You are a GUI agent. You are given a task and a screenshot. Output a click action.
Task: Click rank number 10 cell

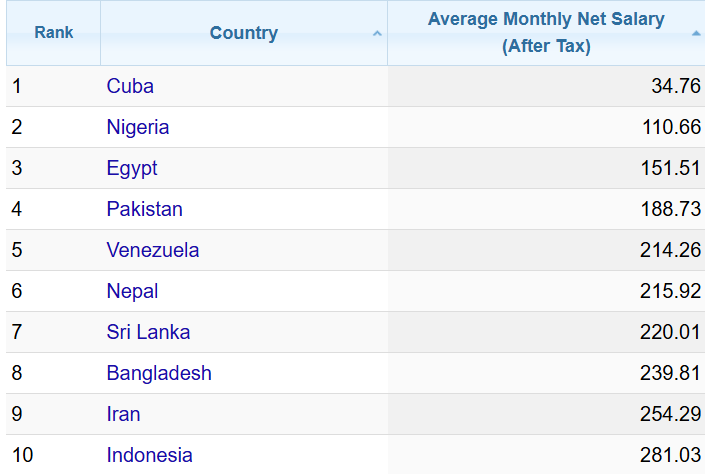22,455
